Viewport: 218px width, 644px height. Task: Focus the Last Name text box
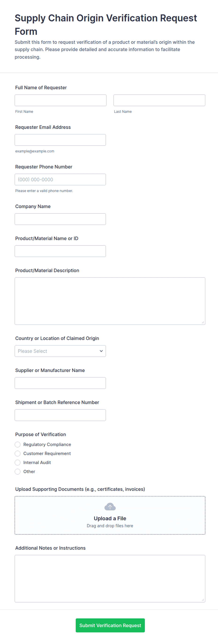[159, 100]
